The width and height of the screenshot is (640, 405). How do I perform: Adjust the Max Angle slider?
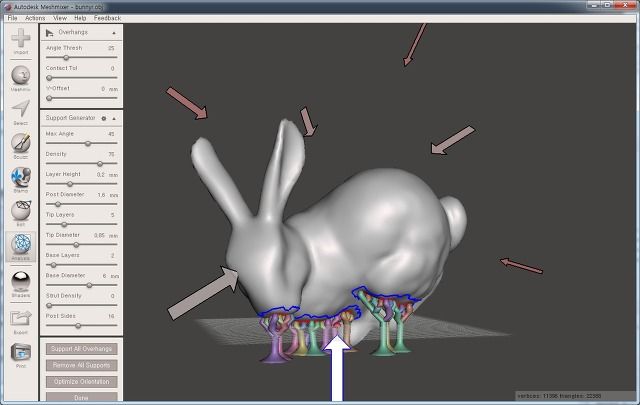point(82,143)
